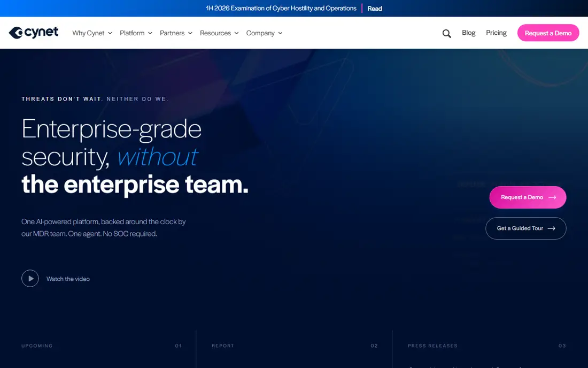The image size is (588, 368).
Task: Open the Resources menu
Action: coord(219,33)
